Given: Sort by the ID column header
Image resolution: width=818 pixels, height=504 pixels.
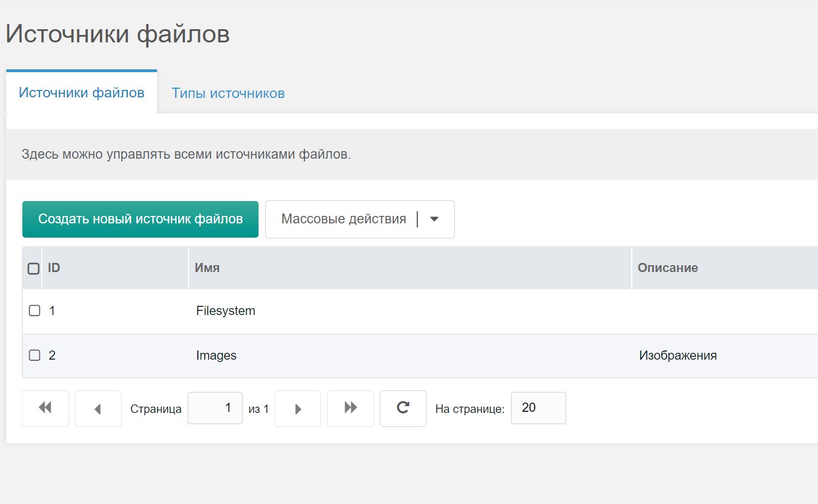Looking at the screenshot, I should pyautogui.click(x=115, y=268).
